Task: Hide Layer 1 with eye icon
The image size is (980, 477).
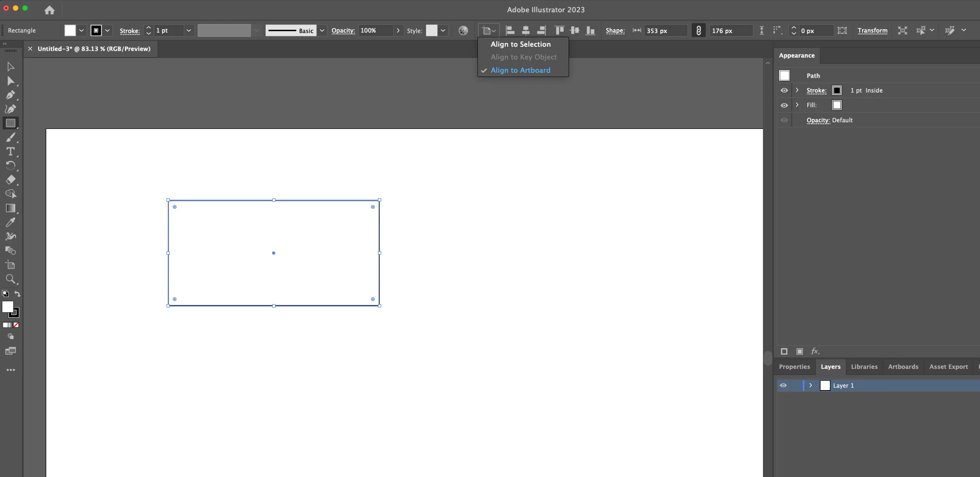Action: [x=783, y=385]
